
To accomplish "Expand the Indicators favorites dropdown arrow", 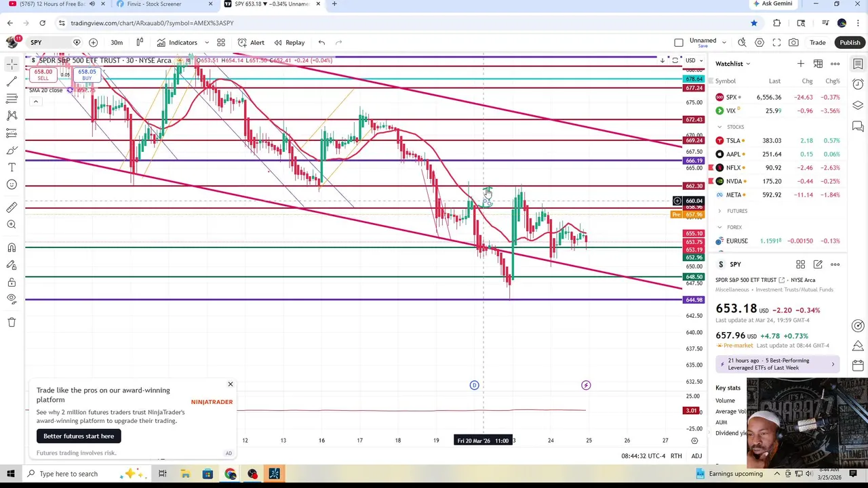I will click(207, 42).
